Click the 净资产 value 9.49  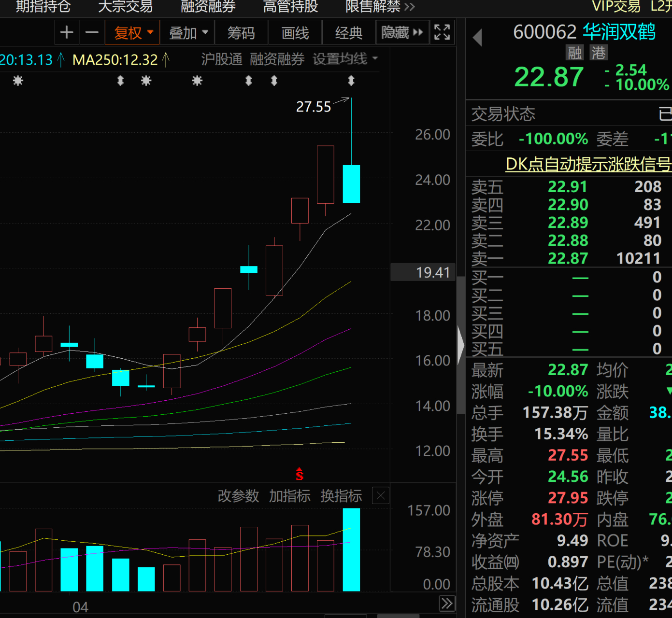[572, 541]
